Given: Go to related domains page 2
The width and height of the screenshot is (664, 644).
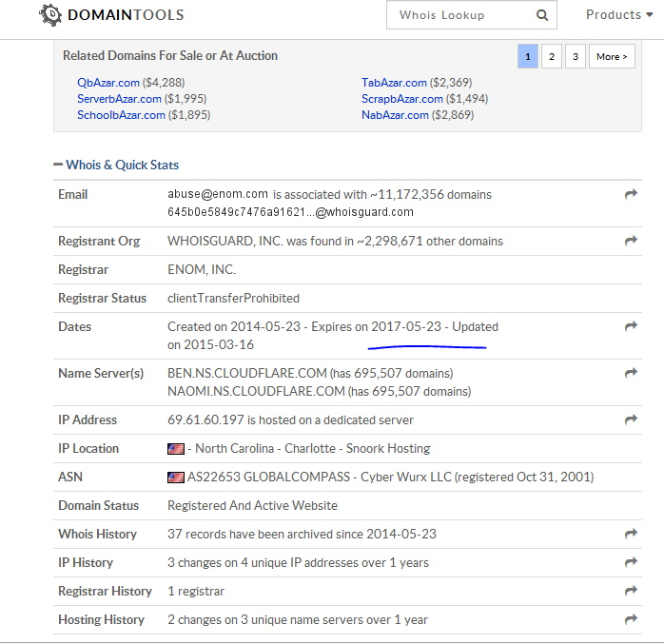Looking at the screenshot, I should 552,56.
